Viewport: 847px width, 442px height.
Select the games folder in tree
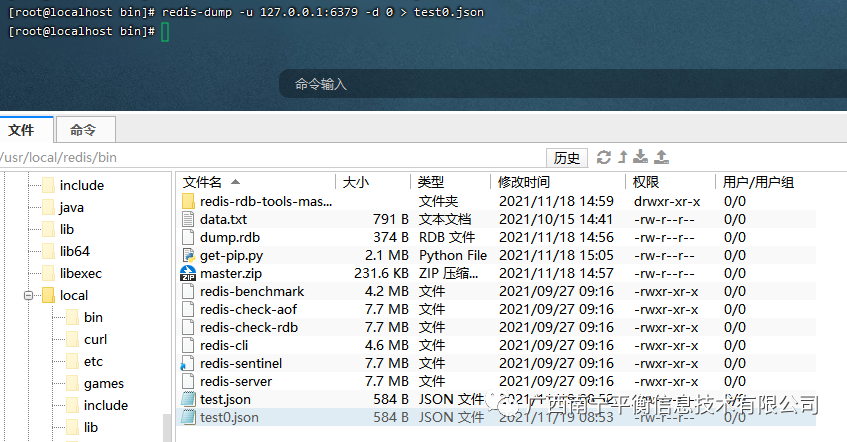[x=104, y=384]
